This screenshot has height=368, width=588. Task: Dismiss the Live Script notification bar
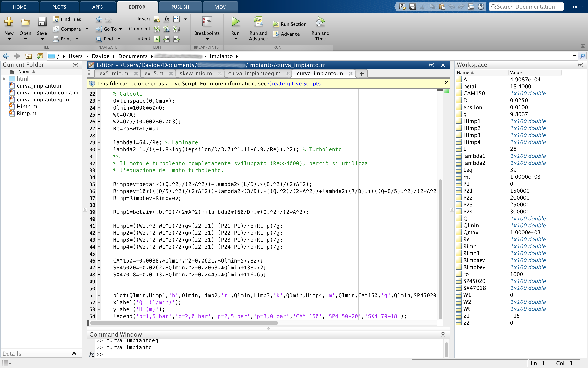tap(446, 83)
